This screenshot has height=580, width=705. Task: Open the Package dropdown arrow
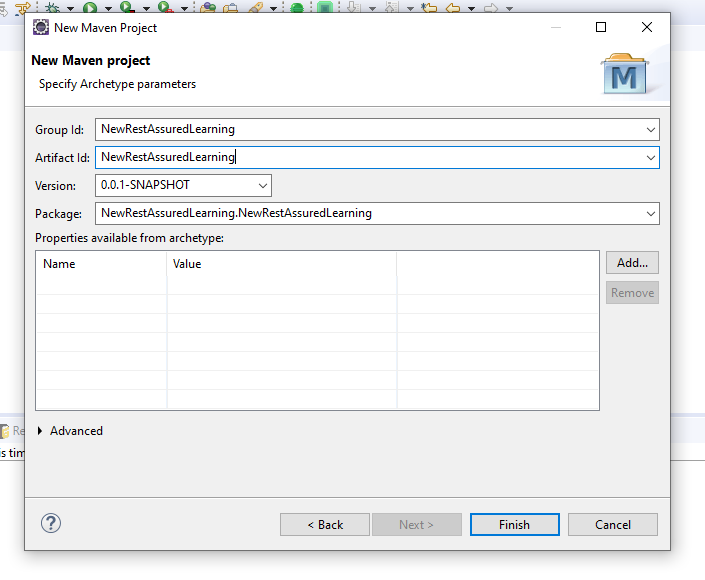[651, 214]
